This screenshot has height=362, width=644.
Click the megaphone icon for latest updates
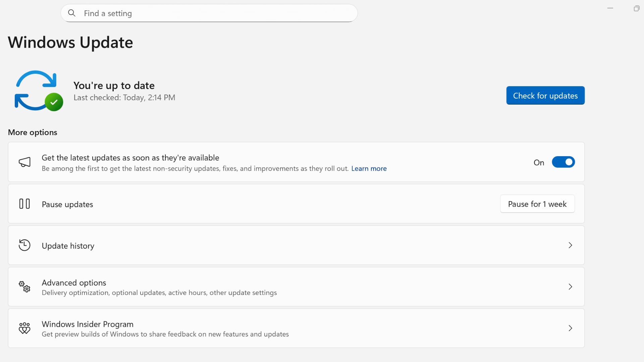pyautogui.click(x=24, y=162)
